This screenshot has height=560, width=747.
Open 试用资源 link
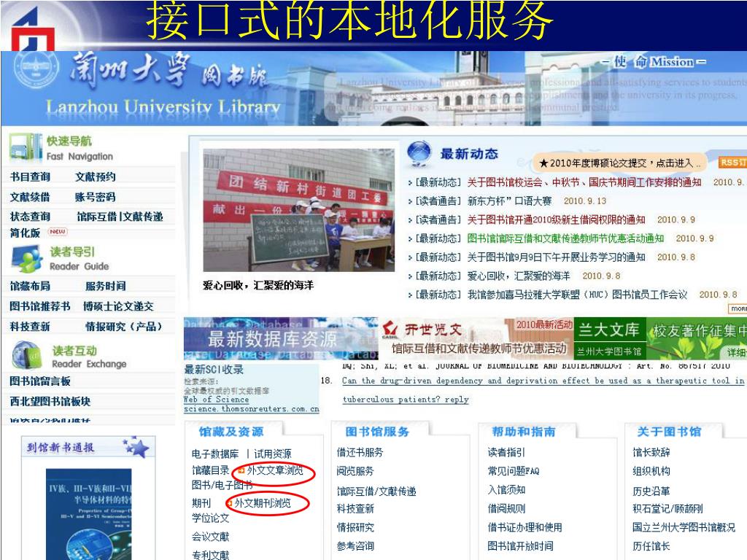tap(273, 454)
